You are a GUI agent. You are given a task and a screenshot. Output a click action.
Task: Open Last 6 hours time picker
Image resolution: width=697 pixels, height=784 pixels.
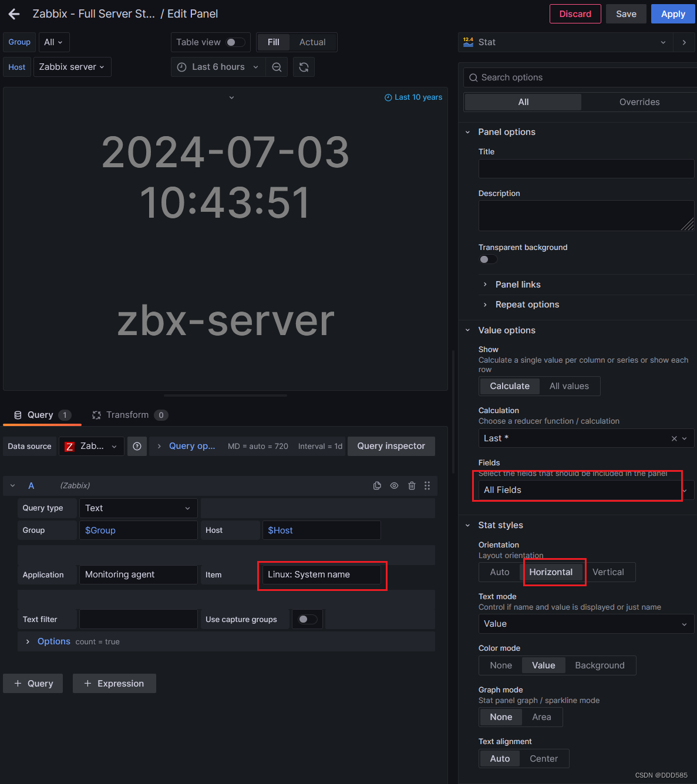pyautogui.click(x=218, y=67)
